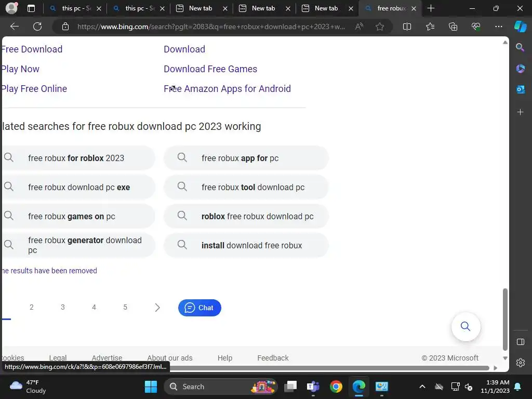532x399 pixels.
Task: Add a sidebar app with plus
Action: tap(520, 112)
